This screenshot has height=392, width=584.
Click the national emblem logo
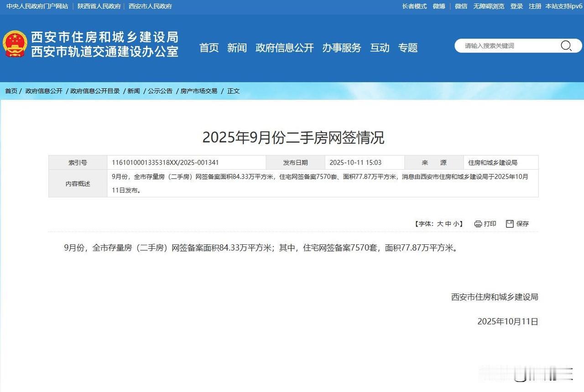(15, 44)
